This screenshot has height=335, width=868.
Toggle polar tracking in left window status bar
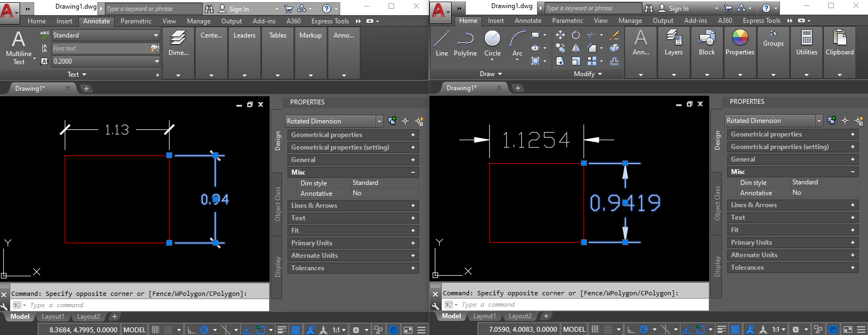tap(204, 330)
